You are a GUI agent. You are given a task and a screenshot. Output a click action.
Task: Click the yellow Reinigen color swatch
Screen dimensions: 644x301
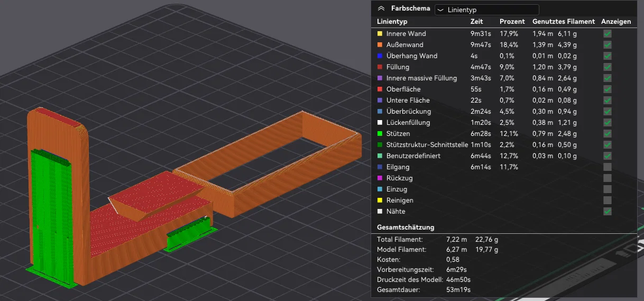coord(379,200)
